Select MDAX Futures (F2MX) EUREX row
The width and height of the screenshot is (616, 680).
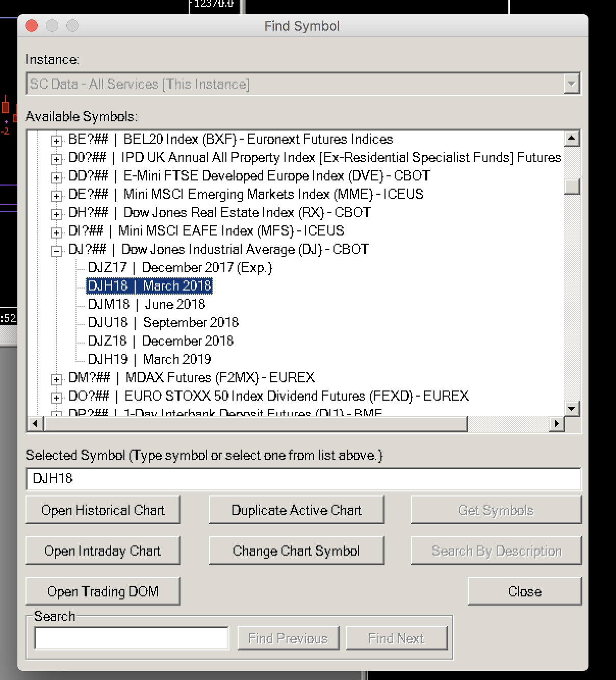tap(192, 378)
